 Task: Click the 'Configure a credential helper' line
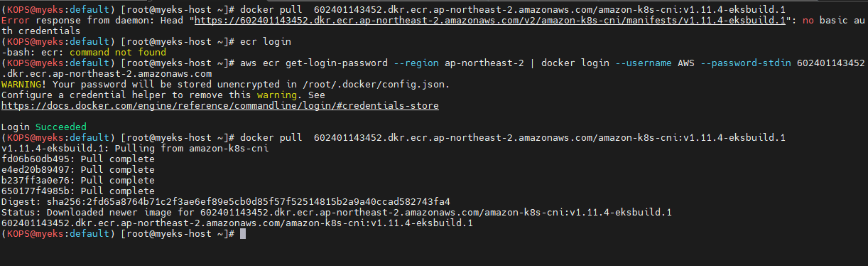(163, 95)
